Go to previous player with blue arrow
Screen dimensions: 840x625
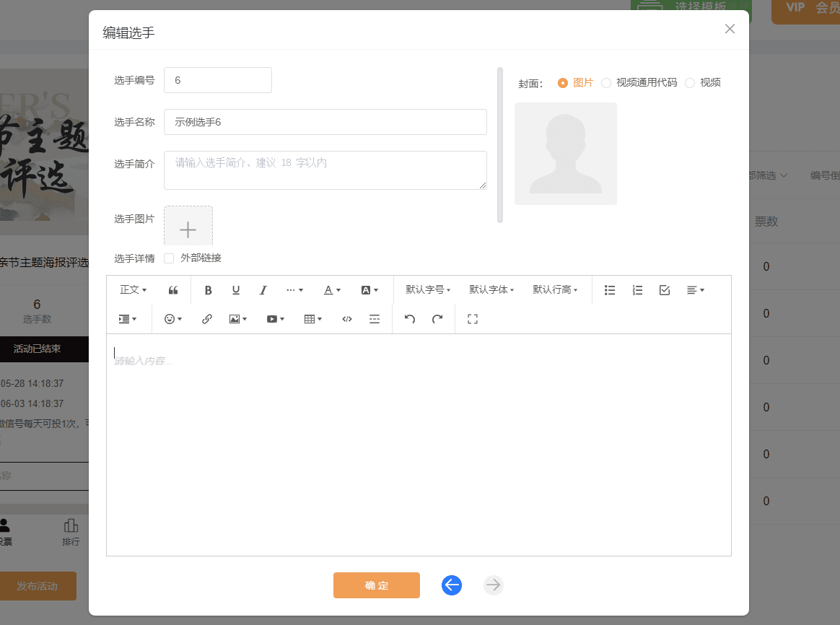tap(452, 585)
